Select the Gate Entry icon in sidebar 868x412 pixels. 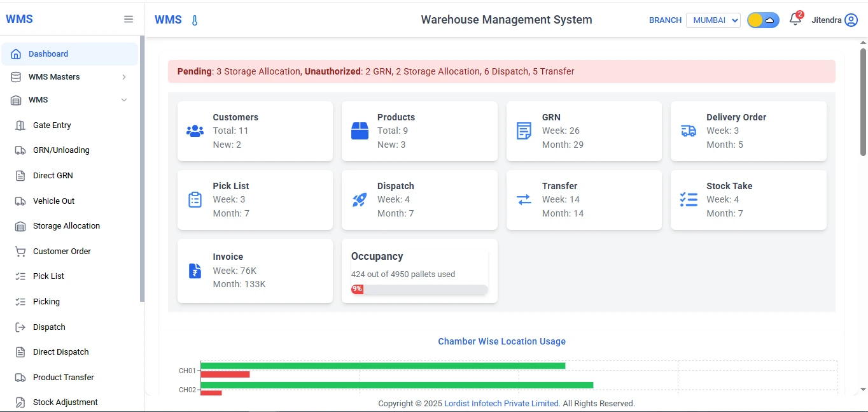click(21, 125)
